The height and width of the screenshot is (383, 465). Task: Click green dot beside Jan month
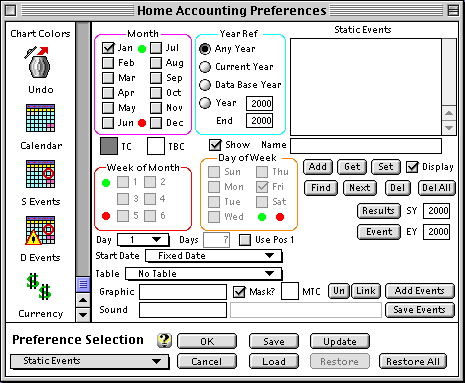pyautogui.click(x=142, y=49)
